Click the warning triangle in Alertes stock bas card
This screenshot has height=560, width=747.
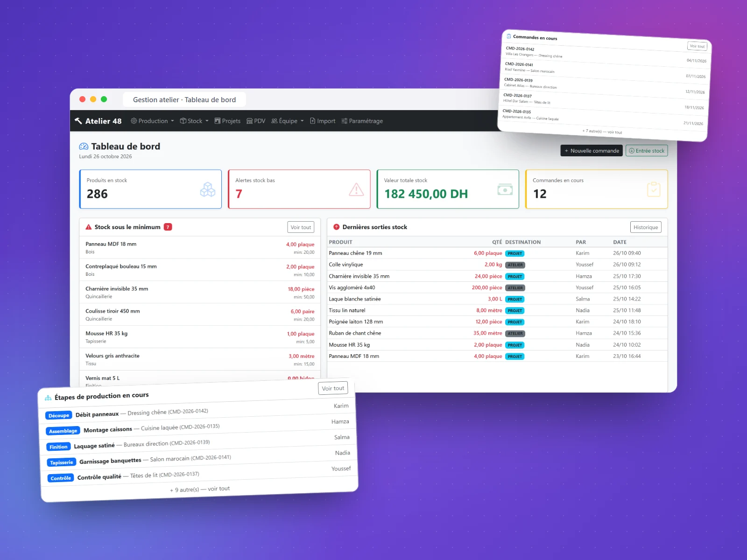click(x=356, y=189)
